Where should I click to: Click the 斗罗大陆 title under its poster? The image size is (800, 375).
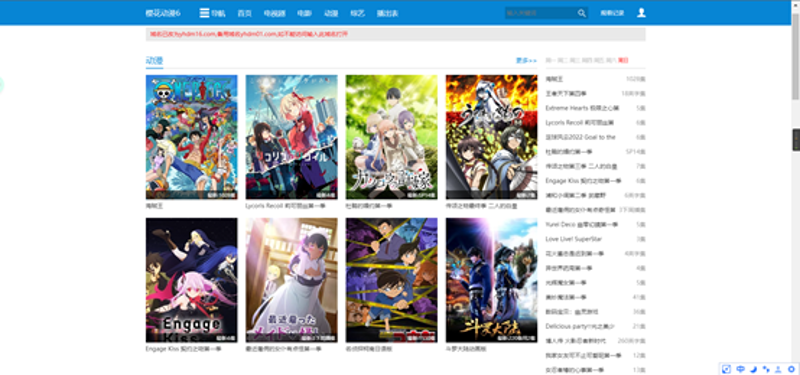point(466,349)
